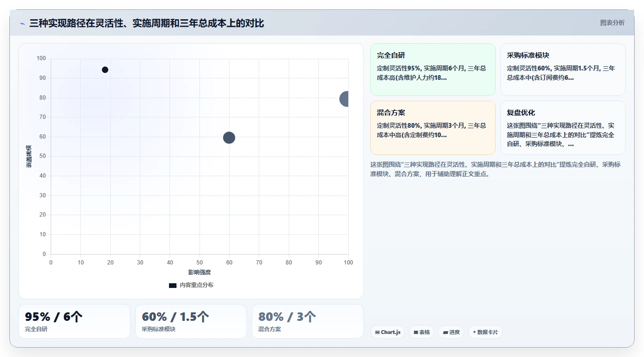This screenshot has width=644, height=357.
Task: Open the 采购标准模块 info card
Action: click(x=563, y=70)
